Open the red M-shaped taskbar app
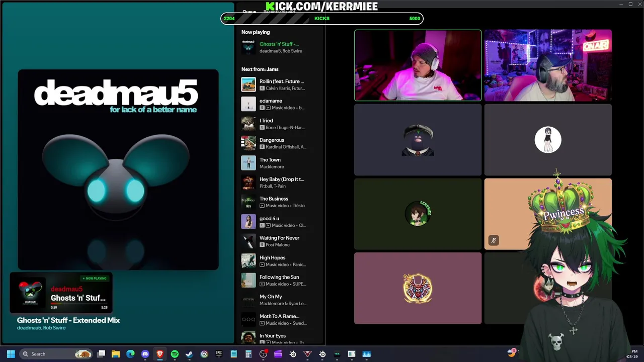The height and width of the screenshot is (362, 644). point(307,354)
